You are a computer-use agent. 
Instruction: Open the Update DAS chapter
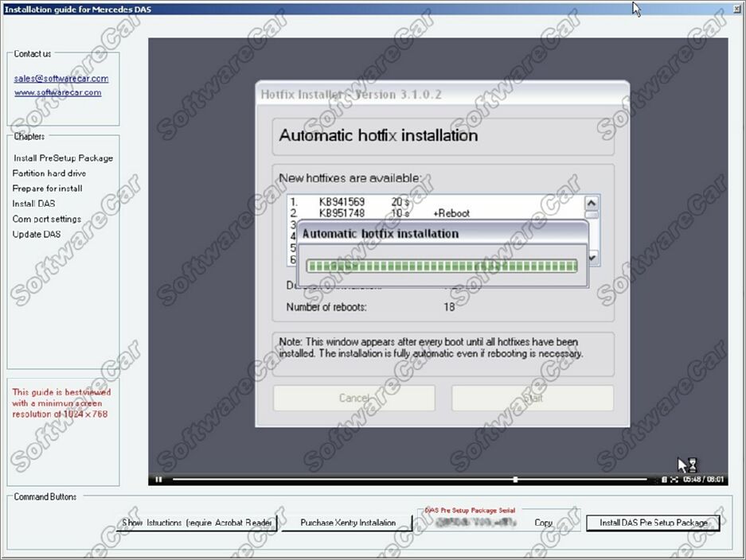click(37, 234)
